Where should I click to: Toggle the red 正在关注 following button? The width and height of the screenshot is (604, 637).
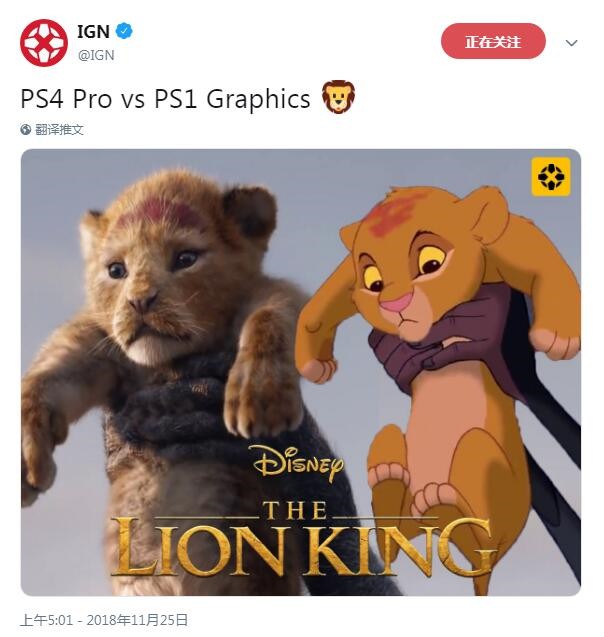[x=493, y=41]
